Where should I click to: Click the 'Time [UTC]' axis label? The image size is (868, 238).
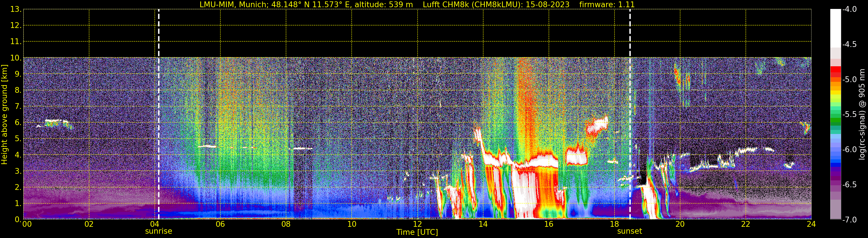point(417,232)
